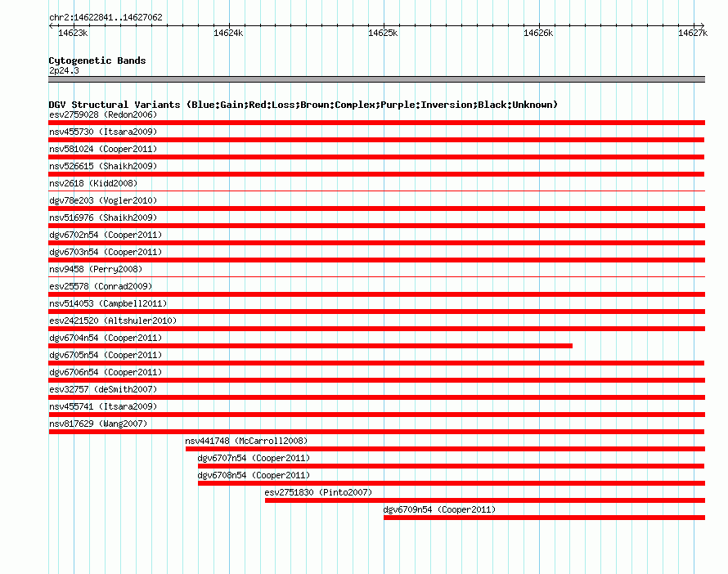
Task: Open nsv441748 (McCarroll2008) label
Action: [x=246, y=441]
